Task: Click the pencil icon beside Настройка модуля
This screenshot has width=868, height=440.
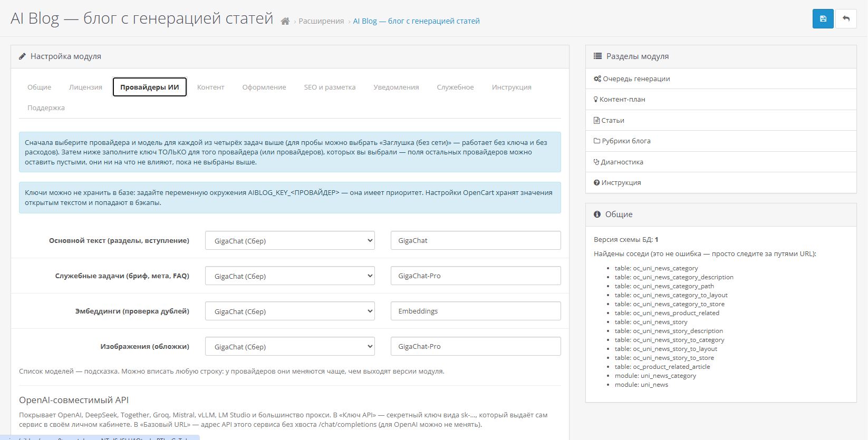Action: click(22, 56)
